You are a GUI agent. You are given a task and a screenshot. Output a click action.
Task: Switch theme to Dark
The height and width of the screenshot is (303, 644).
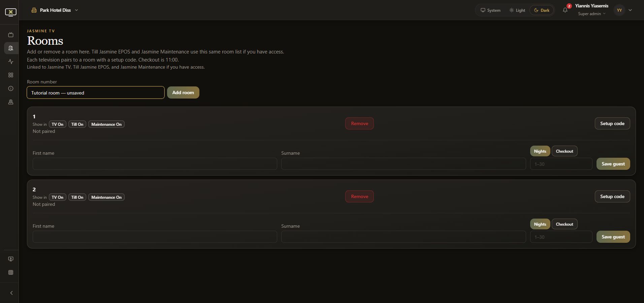[542, 10]
